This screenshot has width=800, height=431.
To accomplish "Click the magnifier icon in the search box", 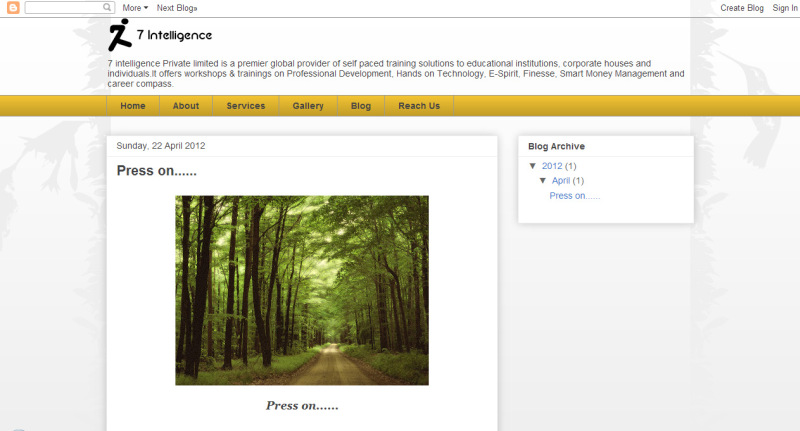I will (108, 7).
